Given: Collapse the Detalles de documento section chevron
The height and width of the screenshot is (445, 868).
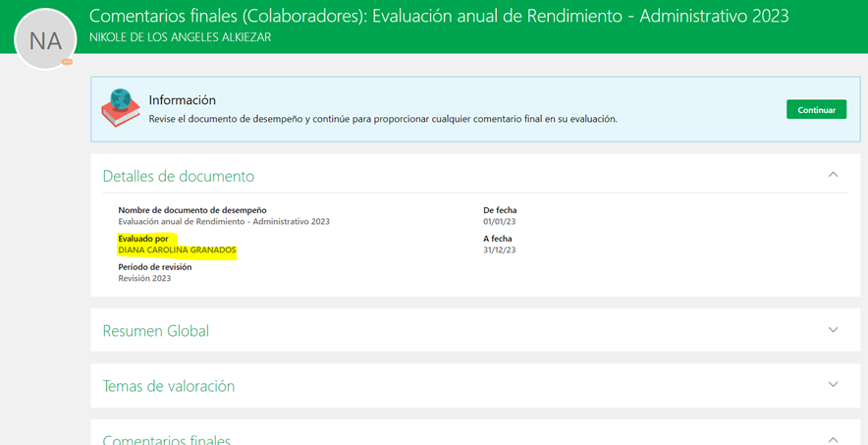Looking at the screenshot, I should 833,175.
